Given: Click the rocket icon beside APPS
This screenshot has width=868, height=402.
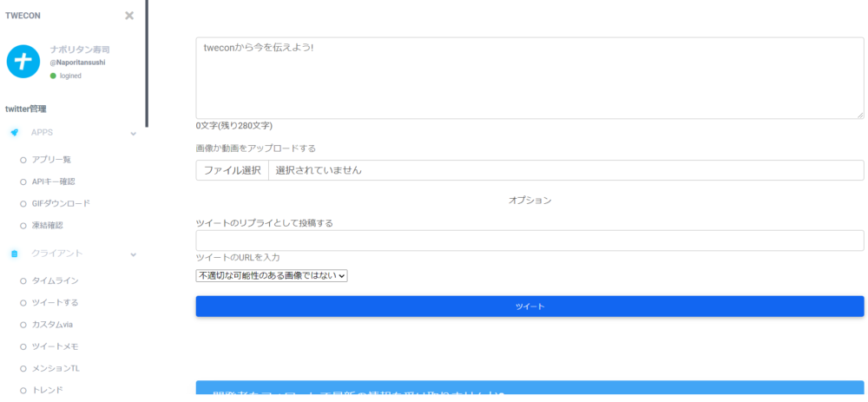Looking at the screenshot, I should pyautogui.click(x=15, y=132).
